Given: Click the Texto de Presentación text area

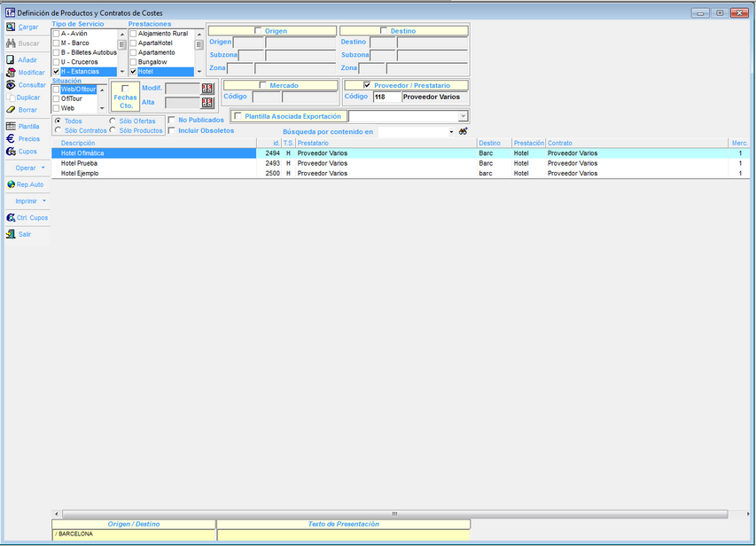Looking at the screenshot, I should coord(343,534).
